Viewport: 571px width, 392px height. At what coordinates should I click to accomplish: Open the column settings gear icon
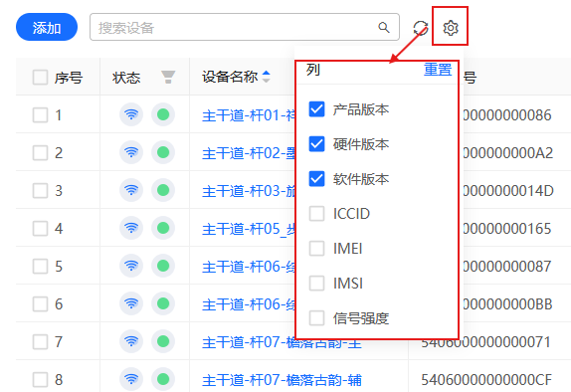pos(451,28)
